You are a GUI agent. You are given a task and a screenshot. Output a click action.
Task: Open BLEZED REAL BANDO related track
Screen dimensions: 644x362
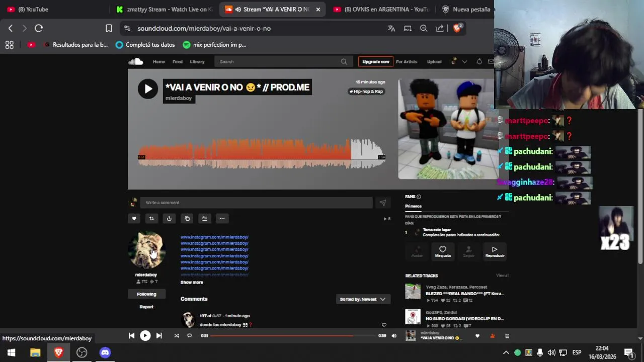click(x=464, y=294)
